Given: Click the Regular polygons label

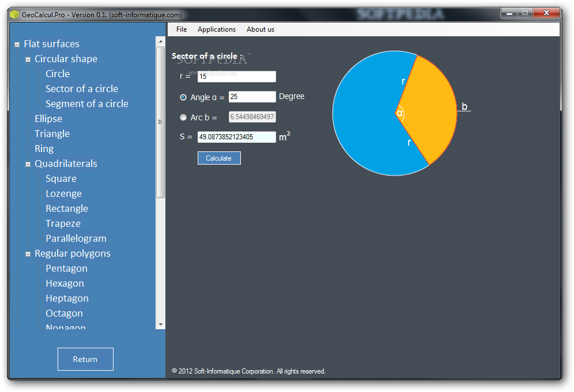Looking at the screenshot, I should (x=73, y=254).
